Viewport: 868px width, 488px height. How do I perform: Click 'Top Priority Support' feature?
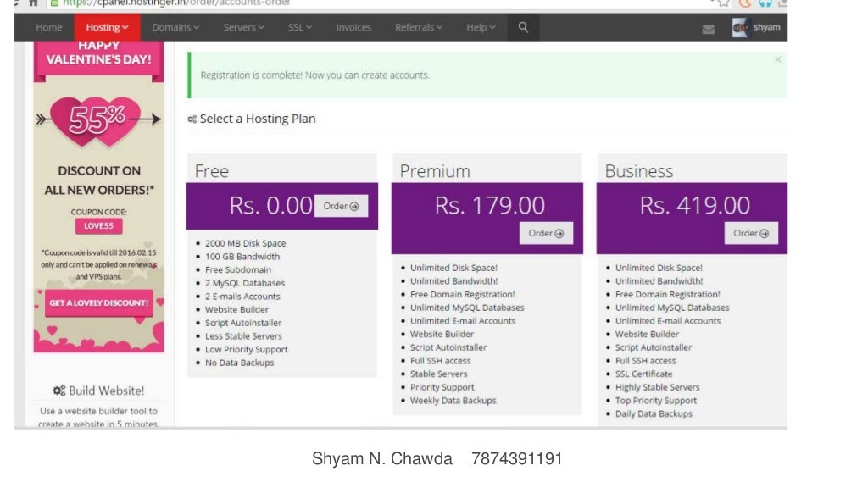656,401
